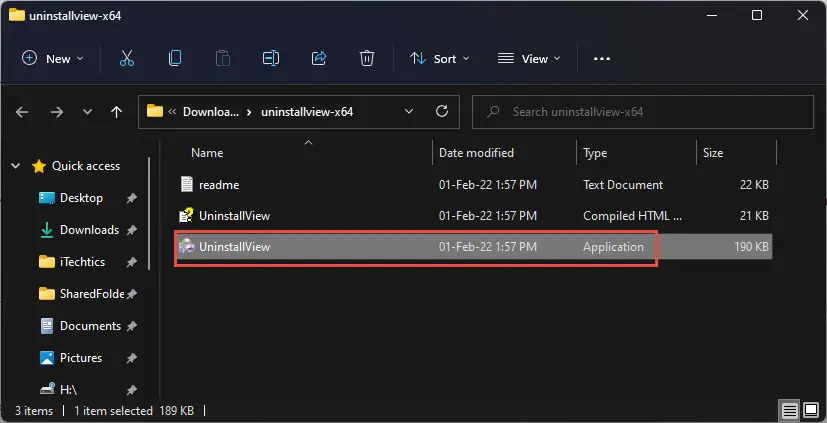Click in the Search uninstallview-x64 field
The height and width of the screenshot is (423, 827).
[642, 112]
